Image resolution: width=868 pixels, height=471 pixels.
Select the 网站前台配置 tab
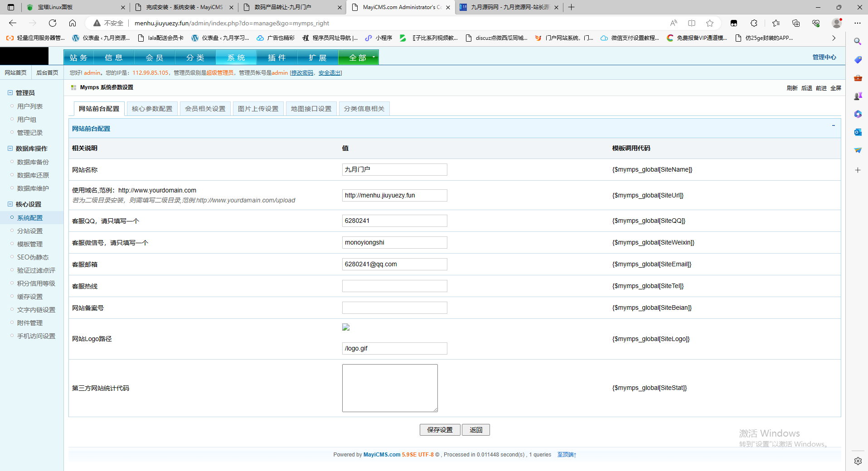[x=99, y=109]
